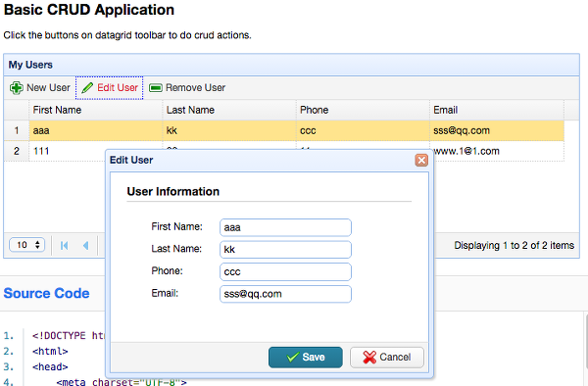This screenshot has height=386, width=588.
Task: Click row number 1 cell
Action: tap(17, 130)
